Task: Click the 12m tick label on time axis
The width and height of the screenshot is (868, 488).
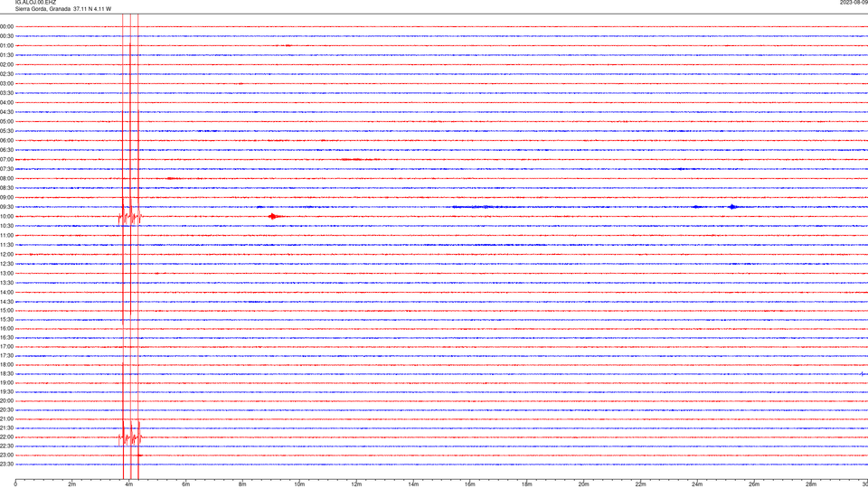Action: click(356, 484)
